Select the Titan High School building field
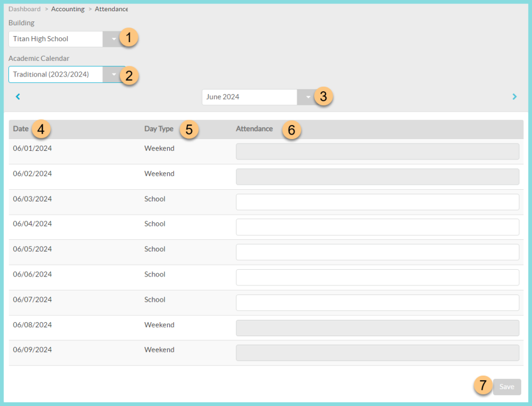Image resolution: width=532 pixels, height=406 pixels. (56, 39)
